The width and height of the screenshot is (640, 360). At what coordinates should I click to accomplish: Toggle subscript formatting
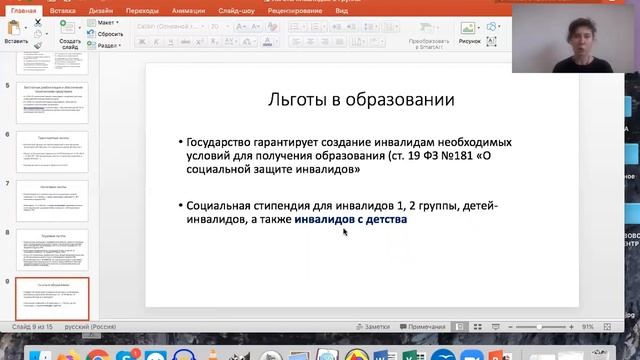[213, 42]
